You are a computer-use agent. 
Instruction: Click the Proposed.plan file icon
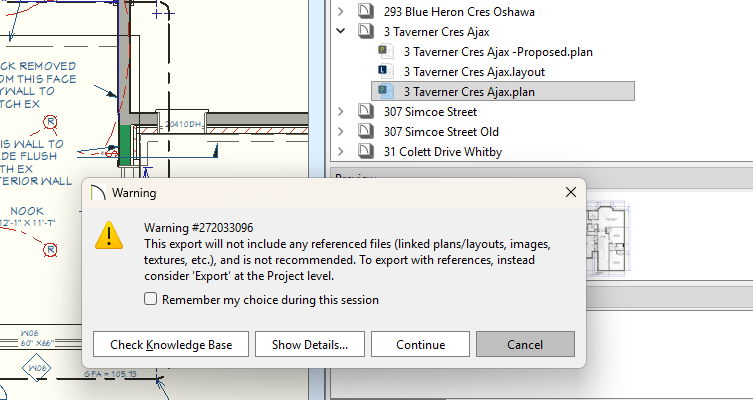tap(386, 51)
